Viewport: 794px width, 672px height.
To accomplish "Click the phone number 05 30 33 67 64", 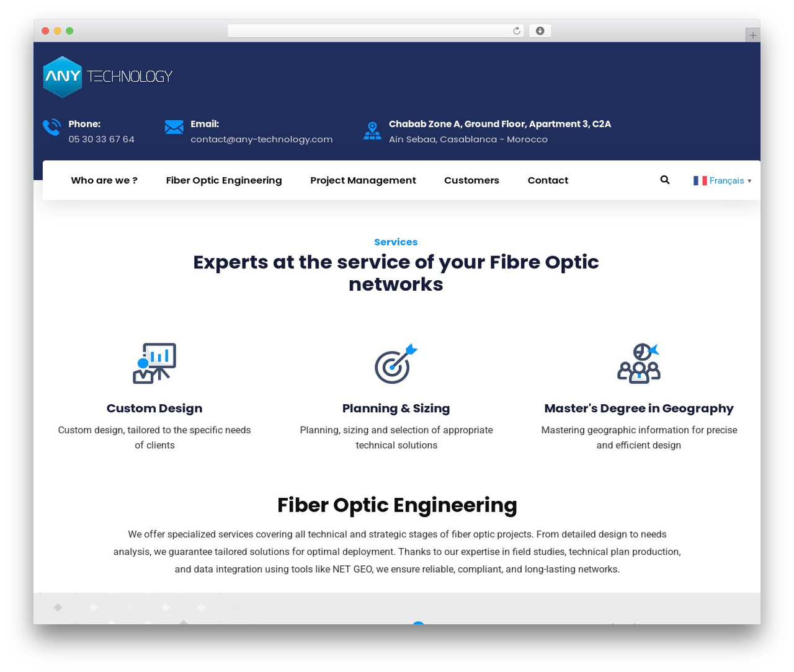I will [101, 139].
